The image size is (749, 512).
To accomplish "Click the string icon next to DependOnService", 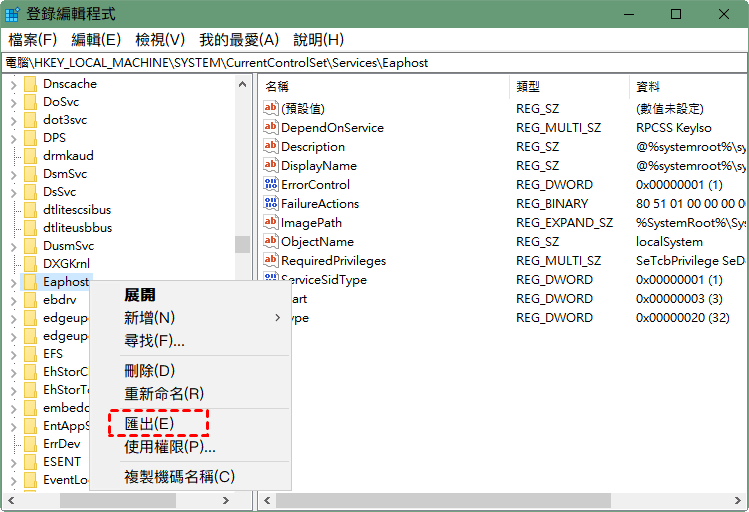I will click(x=271, y=127).
